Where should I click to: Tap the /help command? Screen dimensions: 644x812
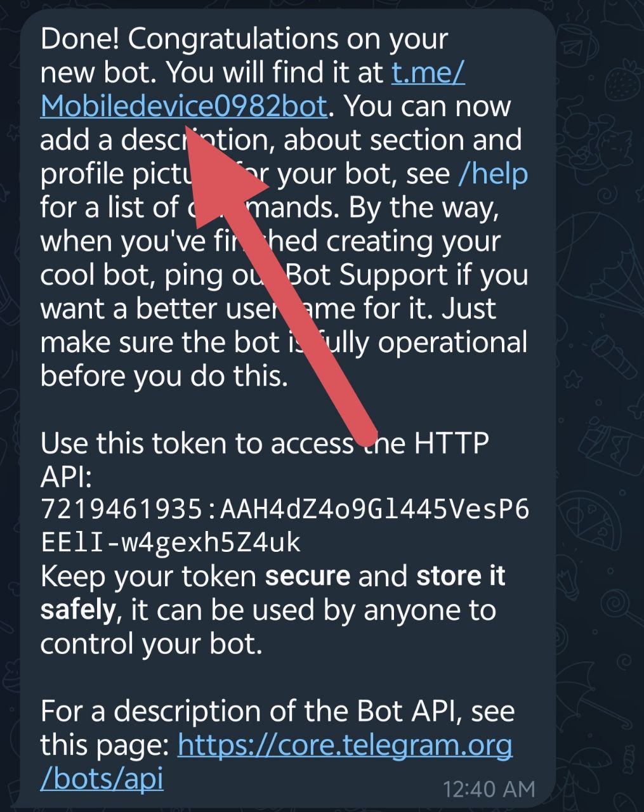[x=493, y=174]
